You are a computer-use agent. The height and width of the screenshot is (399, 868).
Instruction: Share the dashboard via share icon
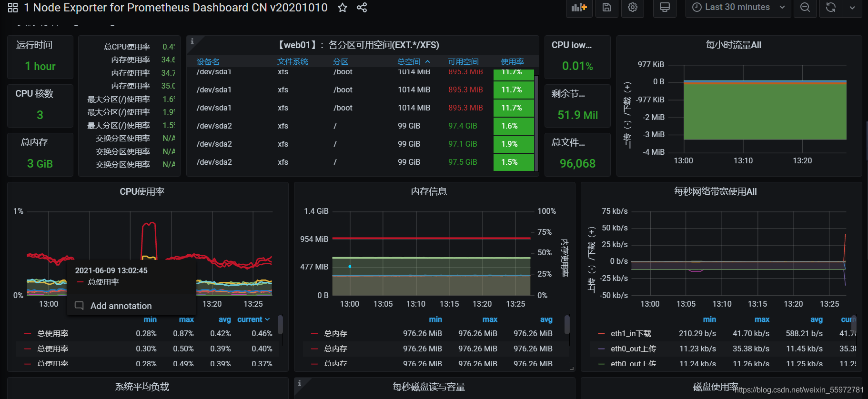362,8
